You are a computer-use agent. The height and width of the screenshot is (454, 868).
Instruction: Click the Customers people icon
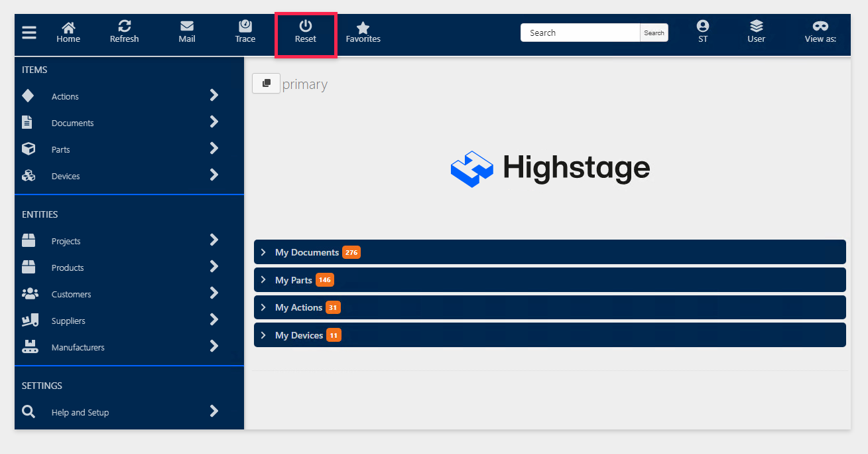coord(29,293)
